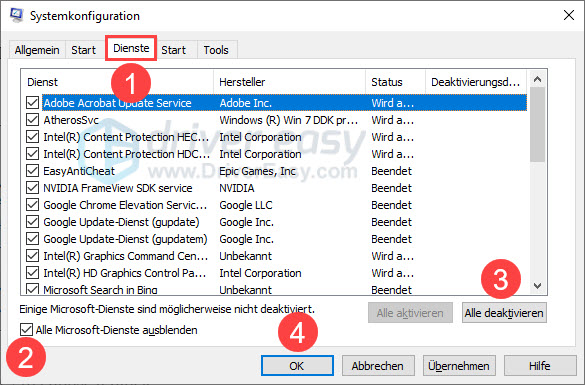Select Google Update-Dienst (gupdatem) name
Viewport: 585px width, 385px height.
[125, 239]
